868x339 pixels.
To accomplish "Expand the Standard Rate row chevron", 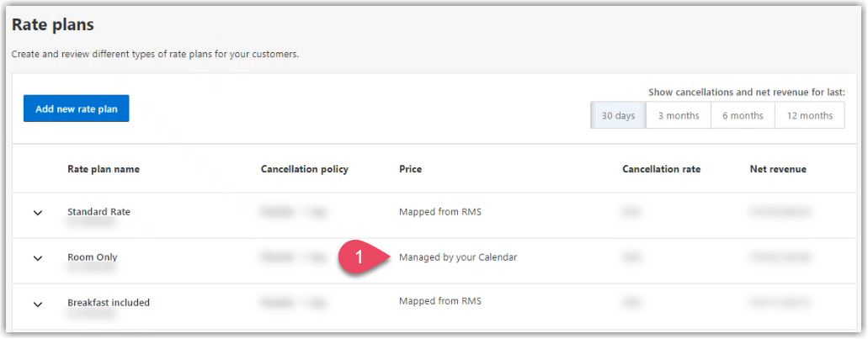I will click(38, 213).
